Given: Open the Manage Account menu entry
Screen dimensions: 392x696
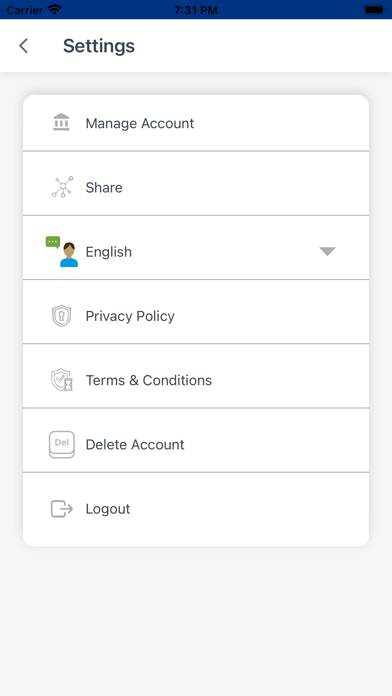Looking at the screenshot, I should coord(196,123).
